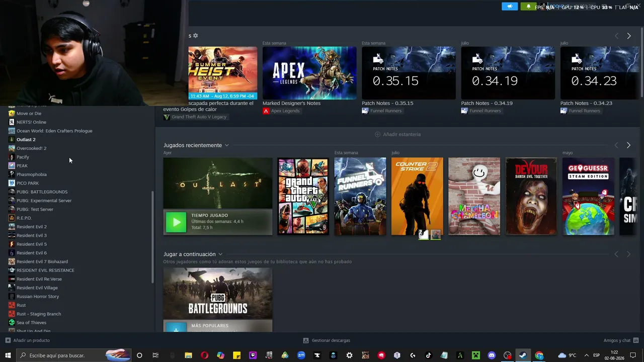Viewport: 644px width, 362px height.
Task: Click the Steam icon in the taskbar
Action: [523, 355]
